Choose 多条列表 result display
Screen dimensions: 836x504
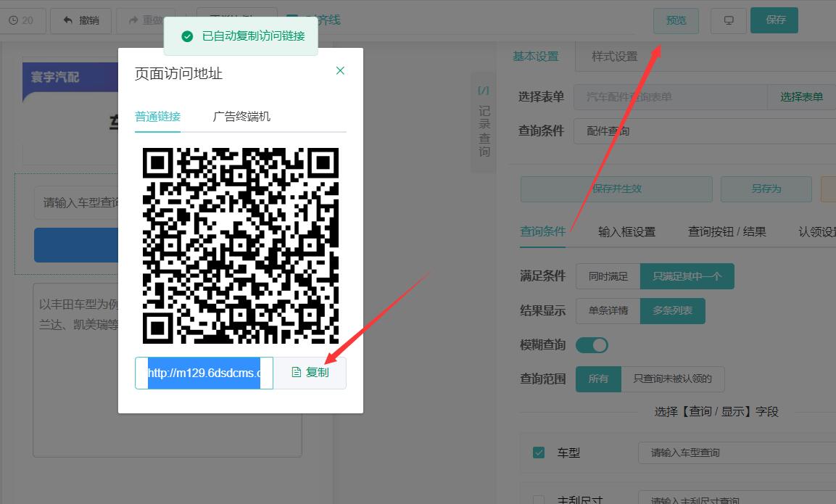[x=672, y=310]
